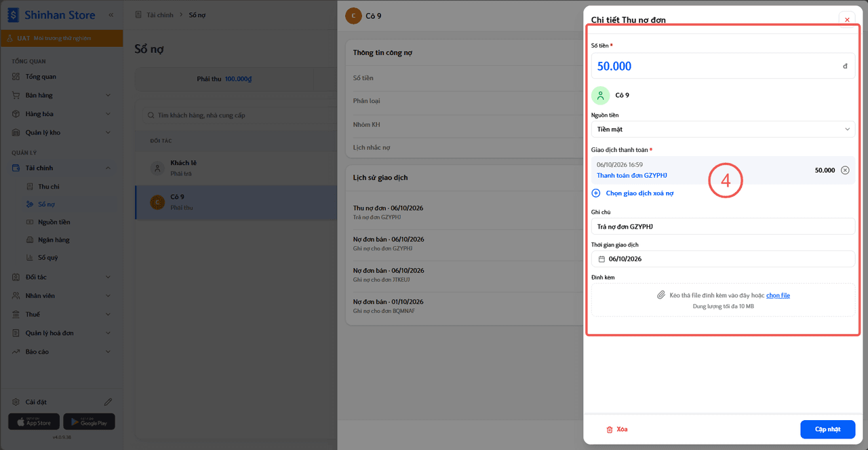Click the chọn file link
The image size is (868, 450).
778,295
